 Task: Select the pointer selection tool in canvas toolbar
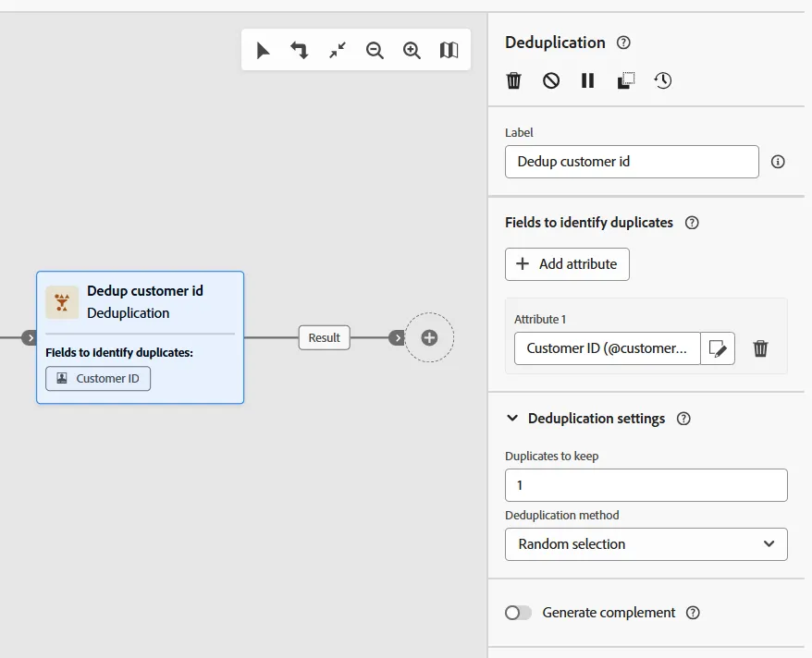(x=263, y=50)
